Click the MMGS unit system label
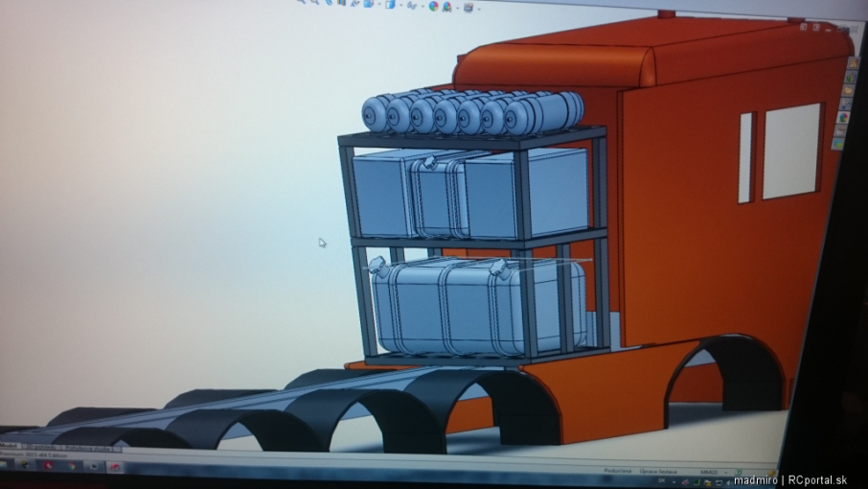868x489 pixels. point(709,473)
